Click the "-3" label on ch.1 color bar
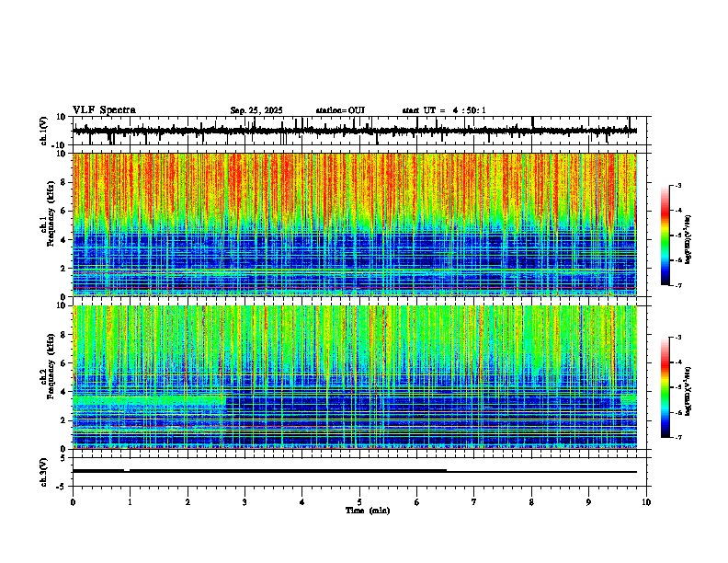The width and height of the screenshot is (728, 563). [678, 185]
